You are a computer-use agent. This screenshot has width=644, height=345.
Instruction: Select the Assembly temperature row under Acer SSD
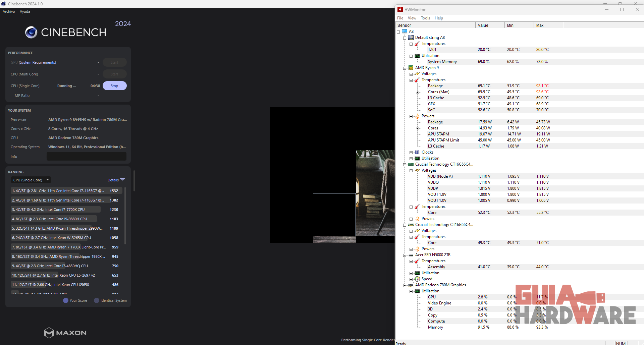coord(519,267)
